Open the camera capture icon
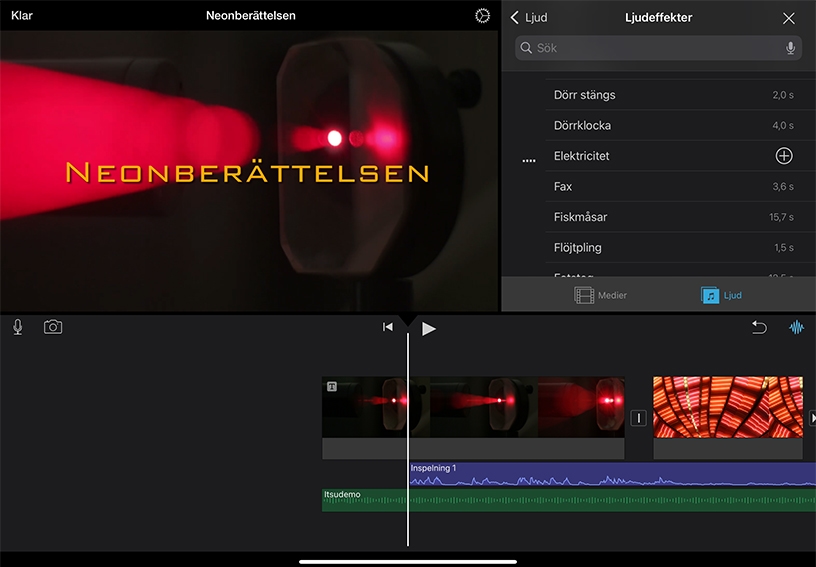Viewport: 816px width, 567px height. 53,327
